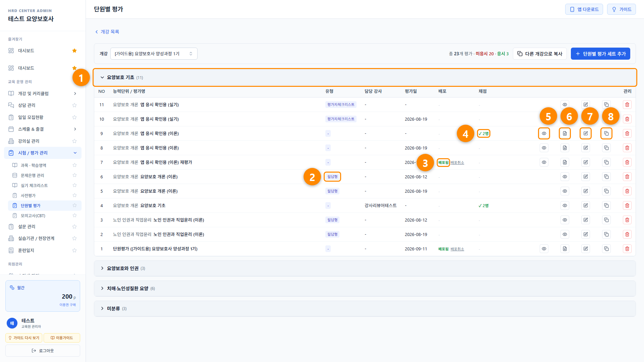
Task: Edit row 6 요양보호 개론 (이론)
Action: 585,177
